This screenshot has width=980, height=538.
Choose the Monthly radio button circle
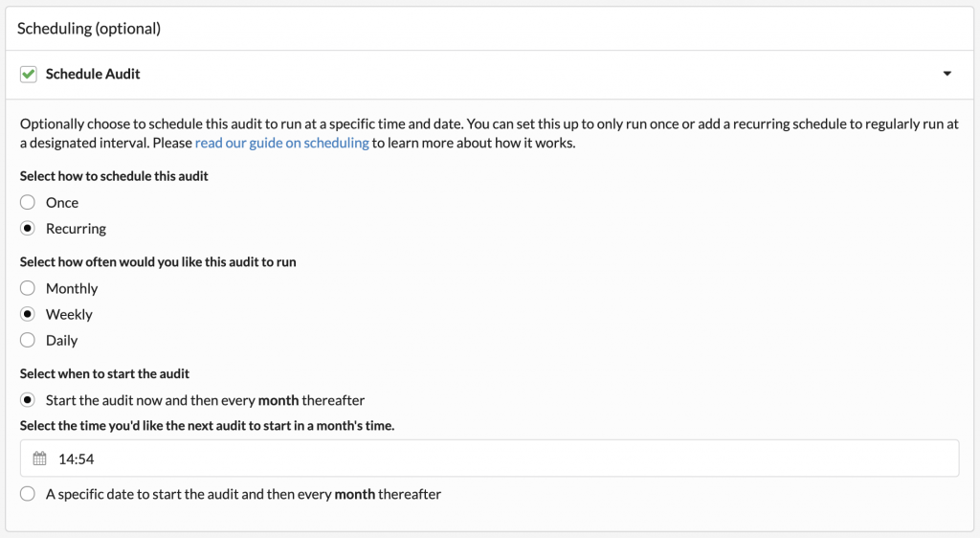pos(28,288)
